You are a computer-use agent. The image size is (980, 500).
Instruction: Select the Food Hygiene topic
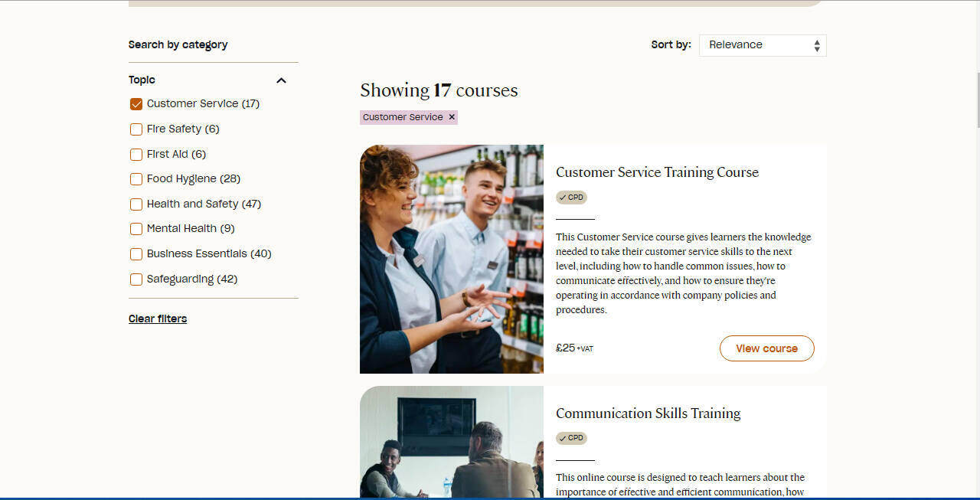(x=136, y=179)
